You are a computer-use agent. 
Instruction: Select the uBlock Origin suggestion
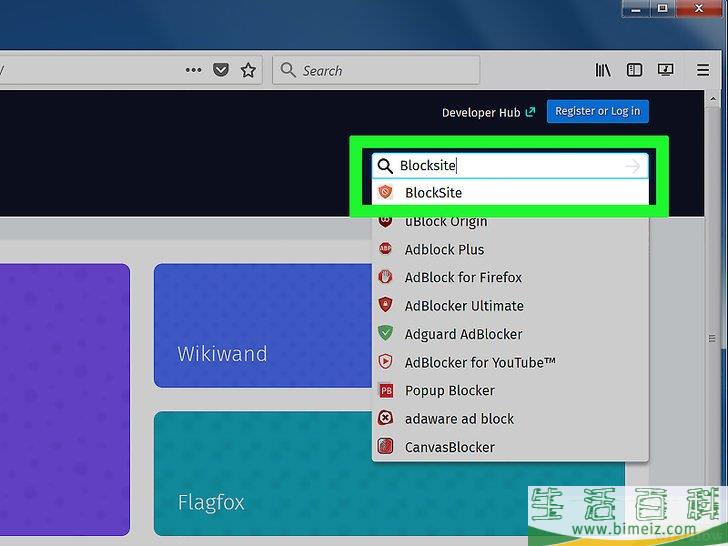510,221
